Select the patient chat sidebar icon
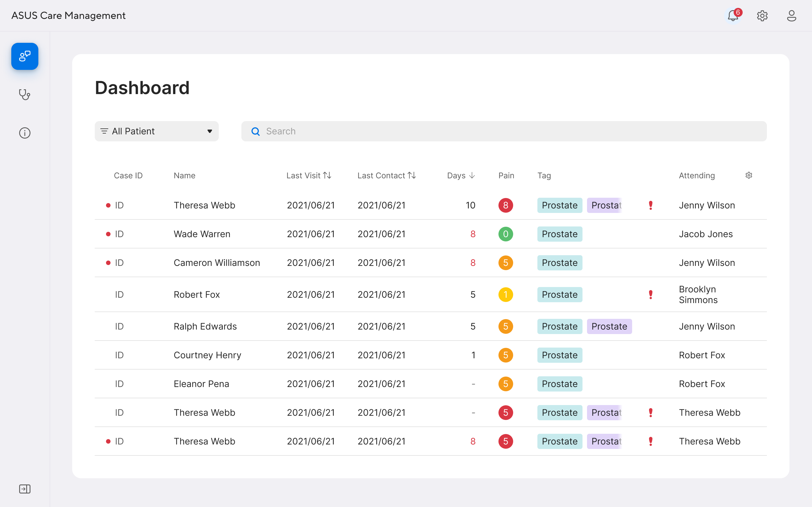 coord(25,56)
